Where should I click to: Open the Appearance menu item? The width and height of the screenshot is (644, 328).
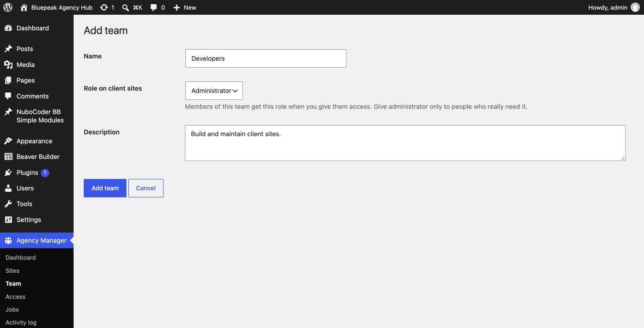tap(34, 141)
